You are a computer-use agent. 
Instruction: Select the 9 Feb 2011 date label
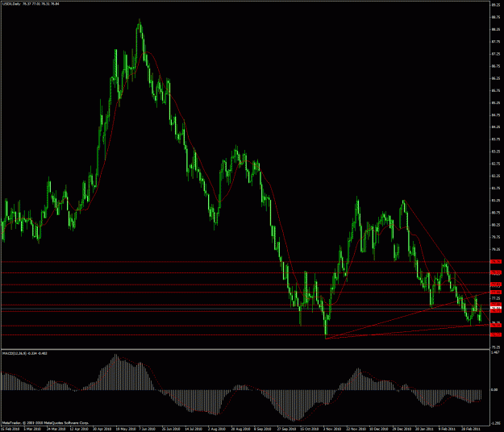448,429
